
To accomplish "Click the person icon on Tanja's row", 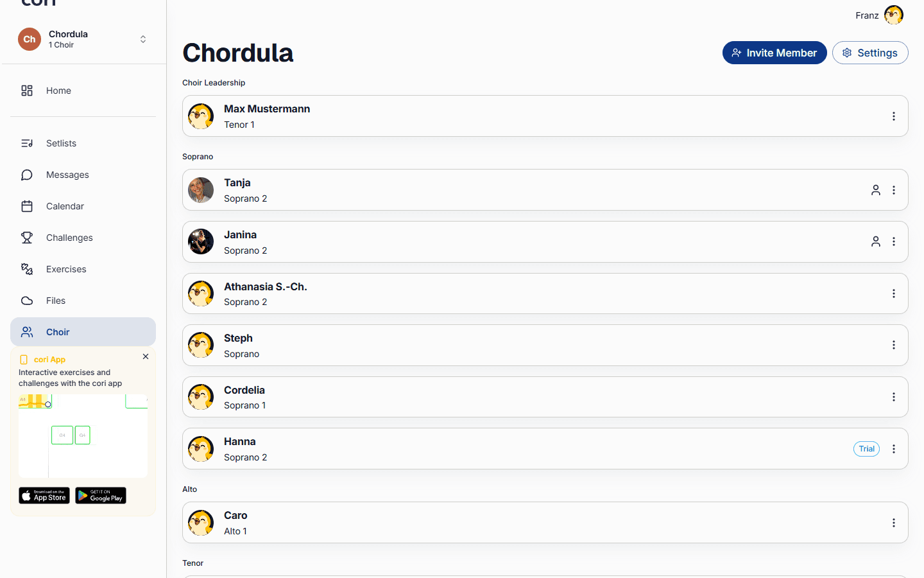I will pos(876,190).
